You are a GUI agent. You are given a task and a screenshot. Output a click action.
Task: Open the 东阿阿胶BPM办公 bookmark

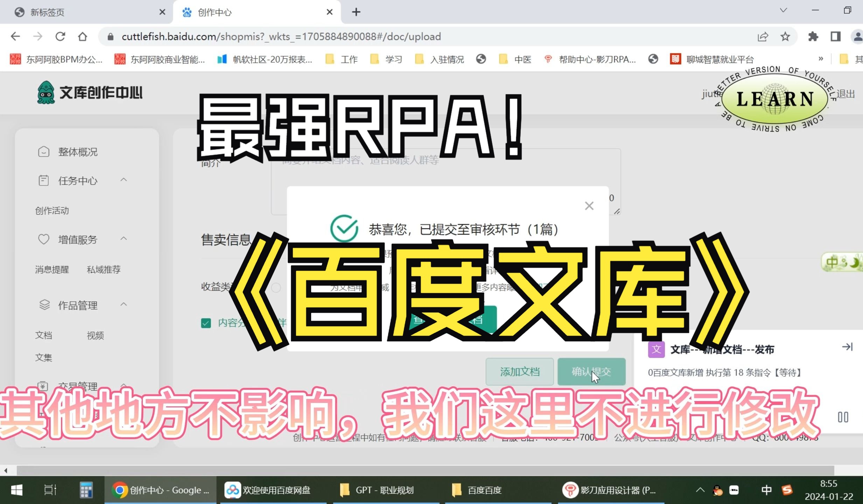pyautogui.click(x=56, y=59)
